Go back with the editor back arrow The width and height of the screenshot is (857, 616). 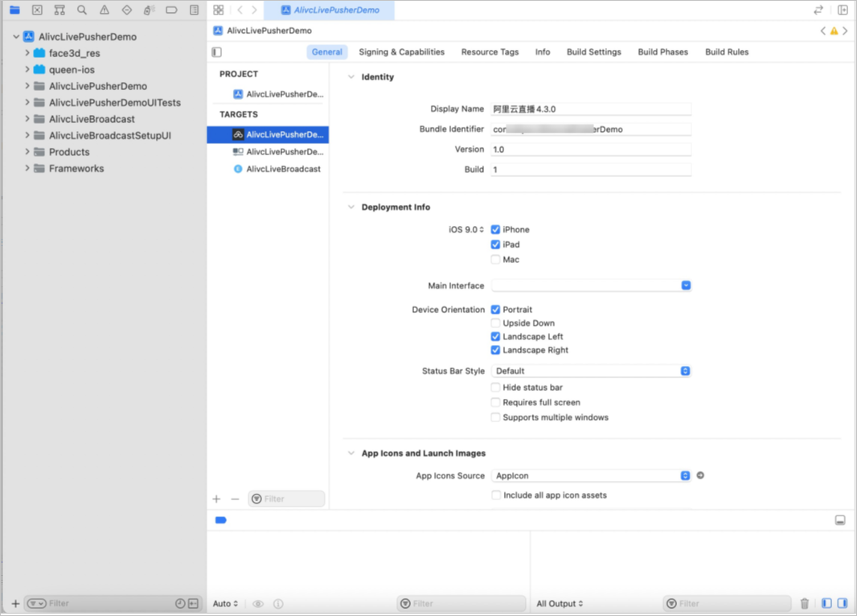[x=240, y=10]
